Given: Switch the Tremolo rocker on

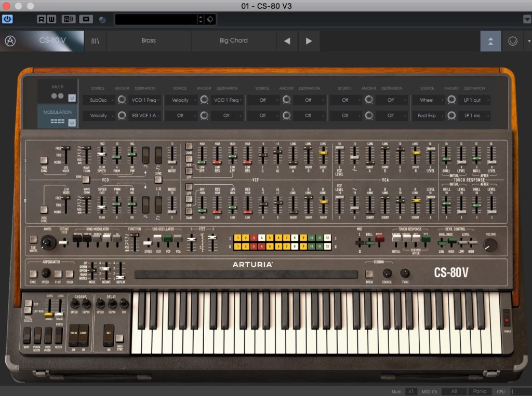Looking at the screenshot, I should point(74,335).
